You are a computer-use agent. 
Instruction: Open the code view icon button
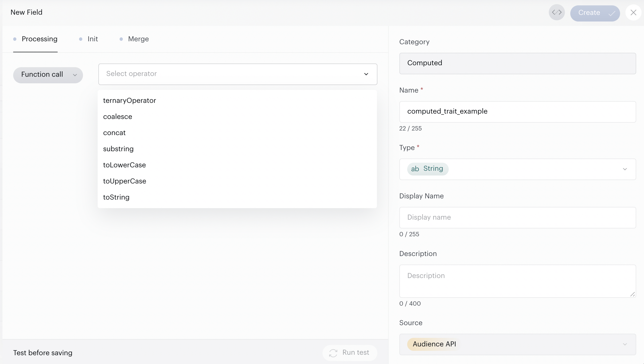pyautogui.click(x=557, y=12)
